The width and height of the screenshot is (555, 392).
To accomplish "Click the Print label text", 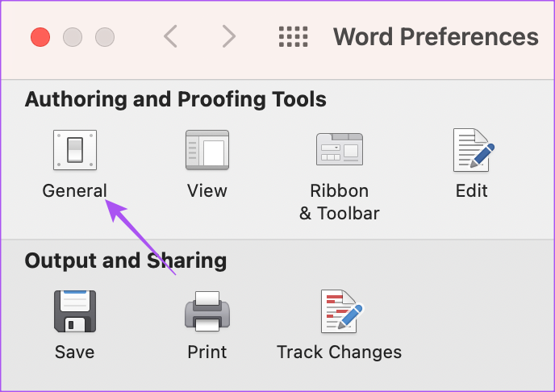I will [207, 352].
